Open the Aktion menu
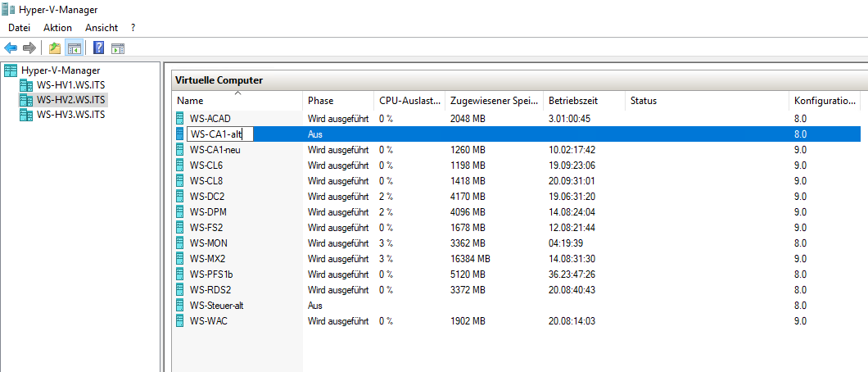Viewport: 868px width, 372px height. pyautogui.click(x=57, y=28)
